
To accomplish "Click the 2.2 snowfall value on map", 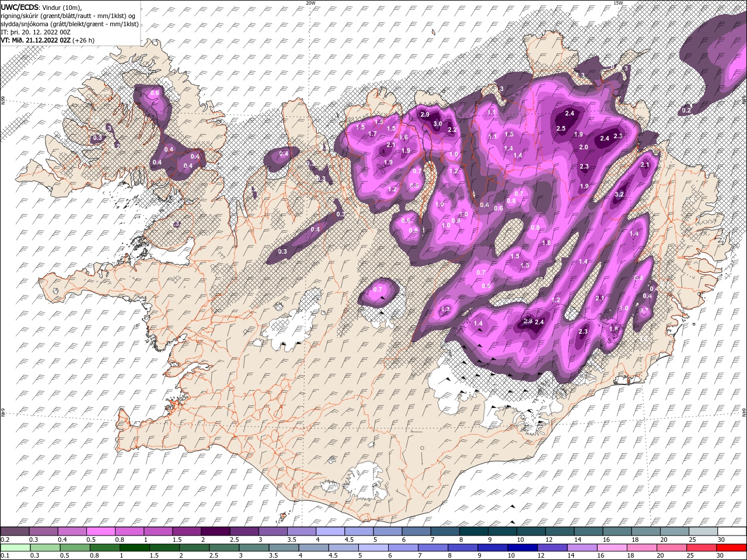I will (x=452, y=130).
